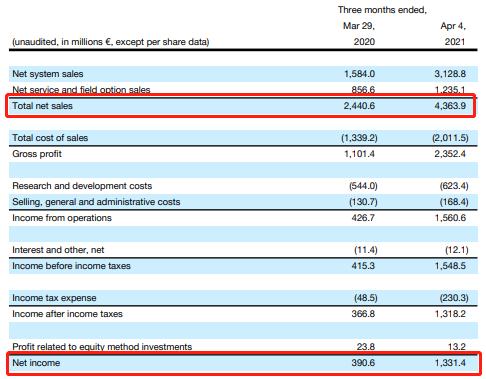Click the Income tax expense label
This screenshot has width=486, height=379.
point(54,298)
